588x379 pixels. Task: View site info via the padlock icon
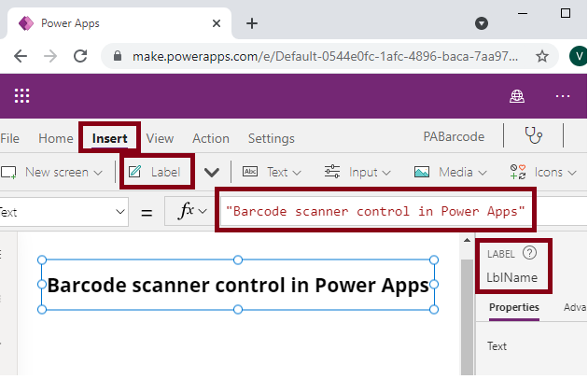(118, 56)
